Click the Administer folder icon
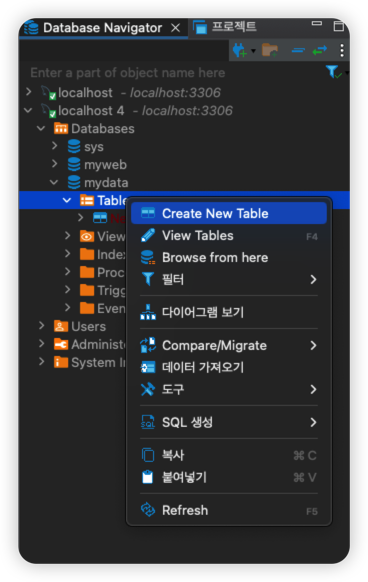 [x=61, y=344]
